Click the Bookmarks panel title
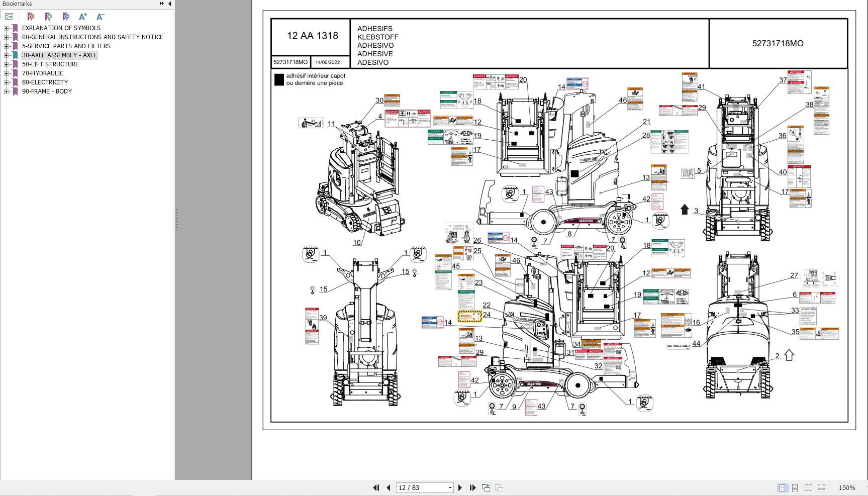The image size is (868, 496). [17, 4]
